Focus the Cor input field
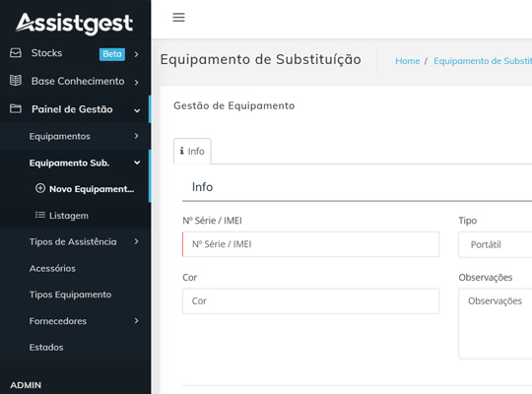This screenshot has height=394, width=532. pyautogui.click(x=310, y=301)
